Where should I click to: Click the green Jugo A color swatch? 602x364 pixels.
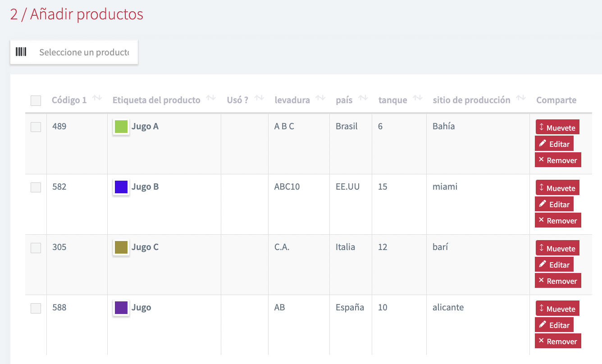[x=121, y=127]
